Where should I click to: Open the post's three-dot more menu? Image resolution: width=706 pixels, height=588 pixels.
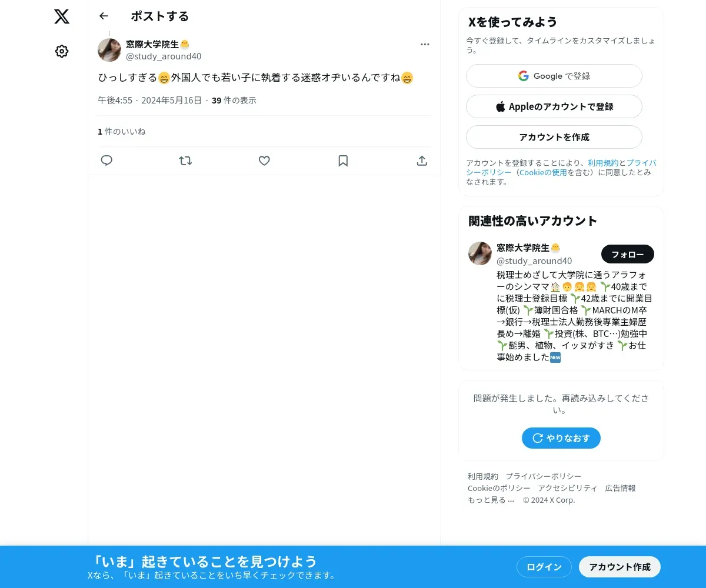click(425, 44)
